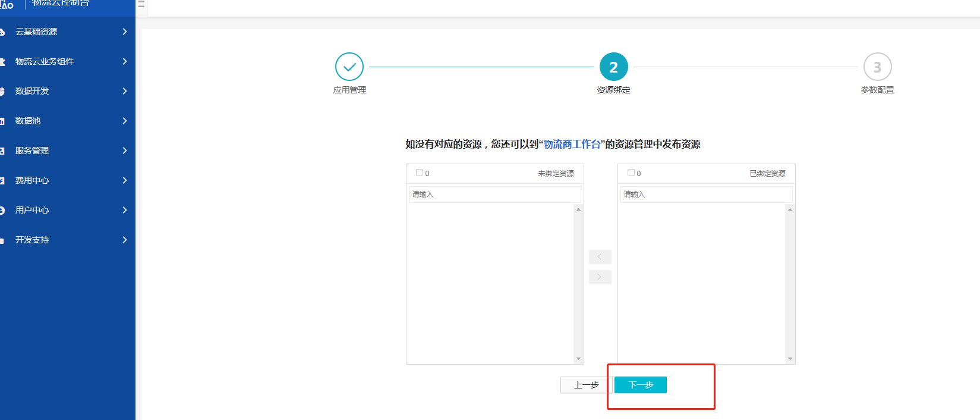Click search field in 未绑定资源 panel
The height and width of the screenshot is (420, 980).
495,195
